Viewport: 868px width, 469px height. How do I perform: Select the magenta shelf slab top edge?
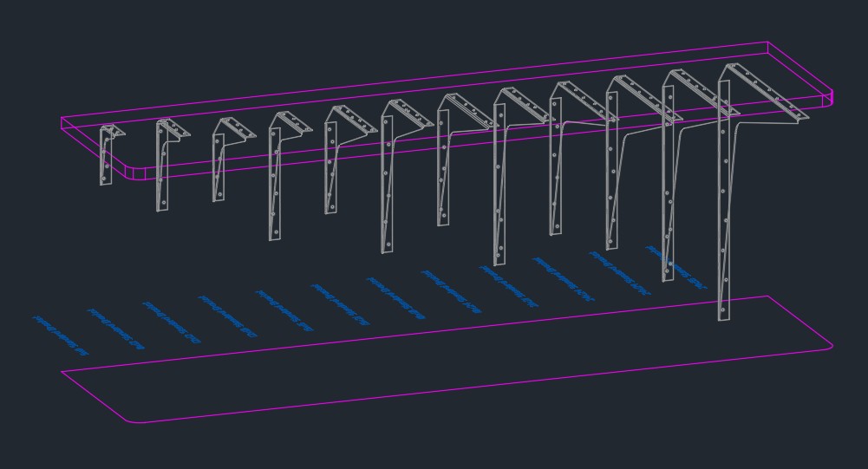(414, 79)
